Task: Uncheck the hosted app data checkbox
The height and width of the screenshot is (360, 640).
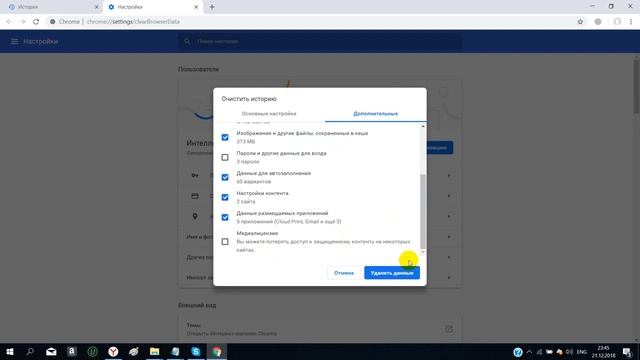Action: point(225,217)
